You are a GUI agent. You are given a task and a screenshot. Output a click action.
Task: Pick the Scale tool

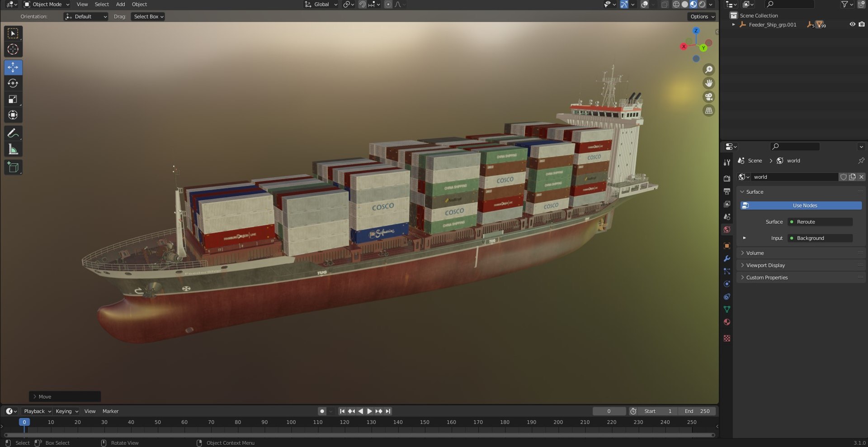click(13, 99)
